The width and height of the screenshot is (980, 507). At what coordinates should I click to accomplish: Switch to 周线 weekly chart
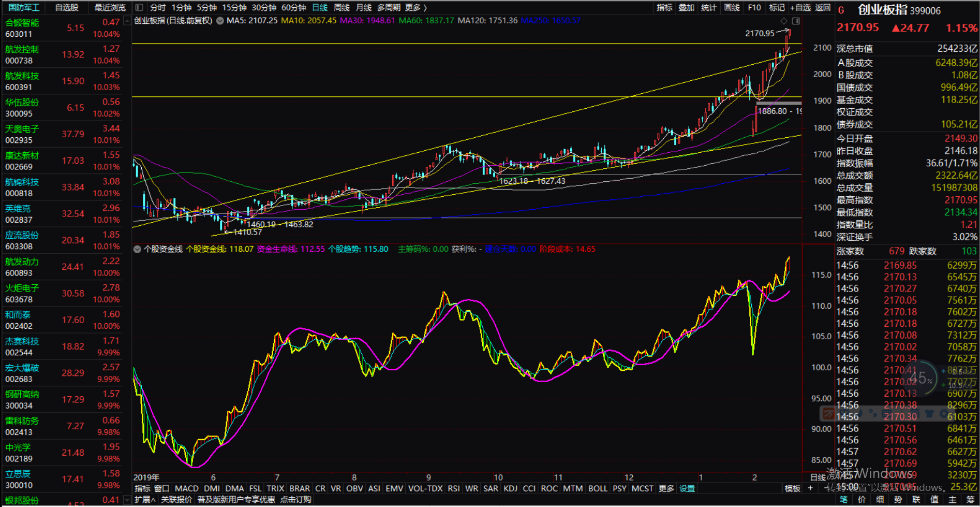click(341, 7)
